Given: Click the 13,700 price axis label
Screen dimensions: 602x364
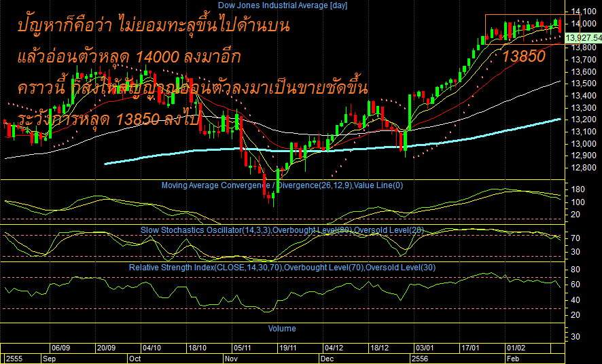Looking at the screenshot, I should click(x=584, y=60).
